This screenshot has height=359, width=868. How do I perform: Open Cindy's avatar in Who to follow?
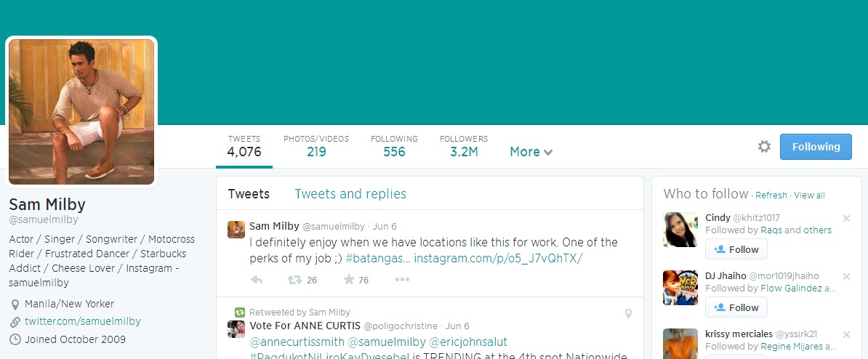680,230
